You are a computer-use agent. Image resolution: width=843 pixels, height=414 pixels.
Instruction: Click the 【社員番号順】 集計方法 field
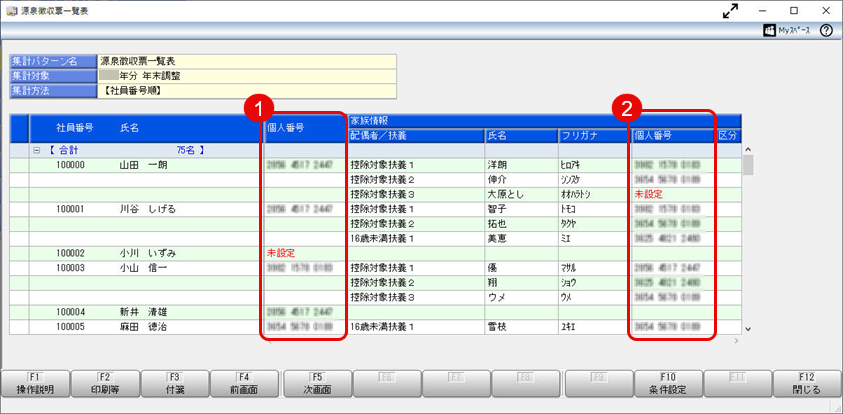247,91
